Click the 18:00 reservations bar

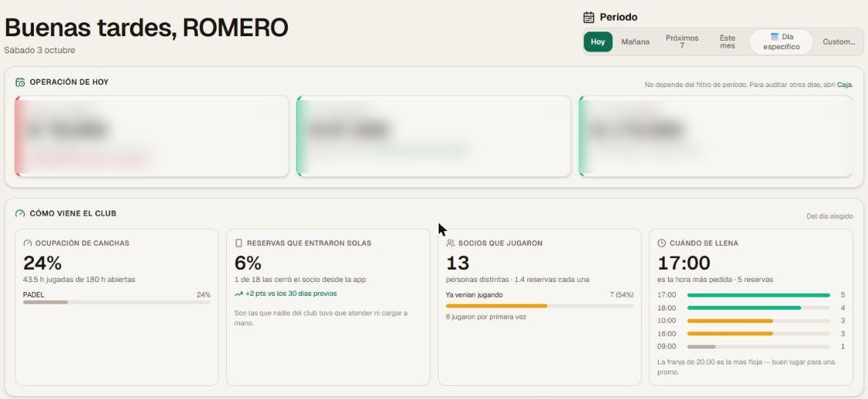[x=744, y=308]
